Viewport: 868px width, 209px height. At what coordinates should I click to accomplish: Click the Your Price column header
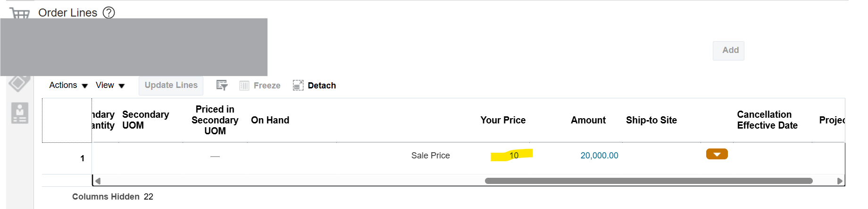(503, 120)
